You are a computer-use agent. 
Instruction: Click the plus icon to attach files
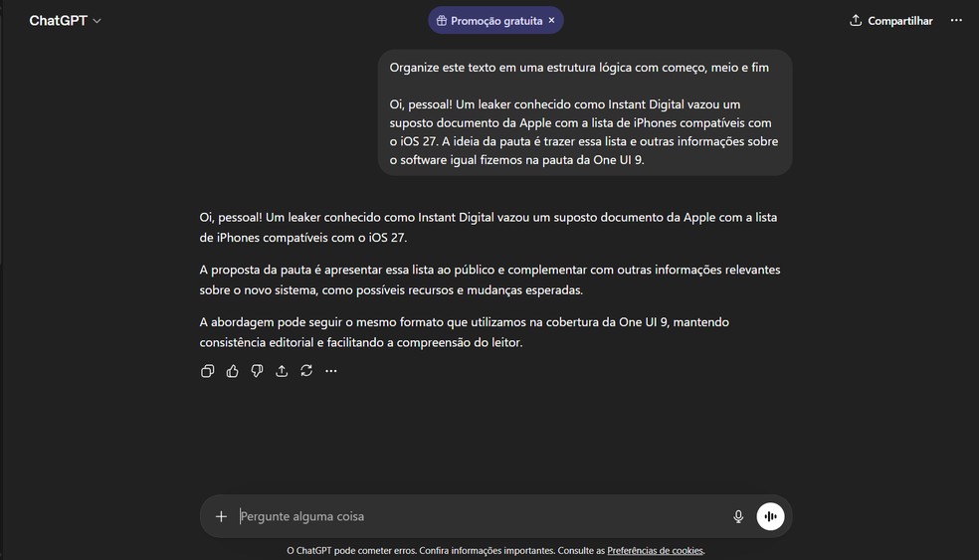tap(221, 516)
